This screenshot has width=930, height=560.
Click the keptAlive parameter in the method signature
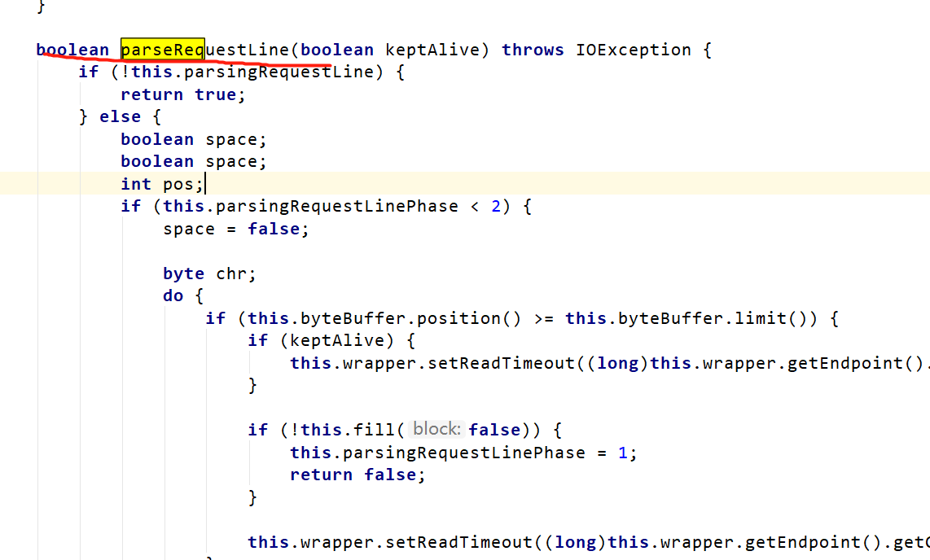pos(432,50)
